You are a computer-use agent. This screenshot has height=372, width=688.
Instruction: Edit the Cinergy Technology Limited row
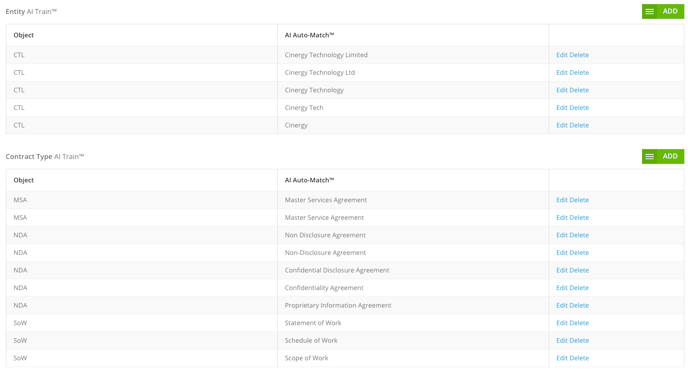point(562,55)
